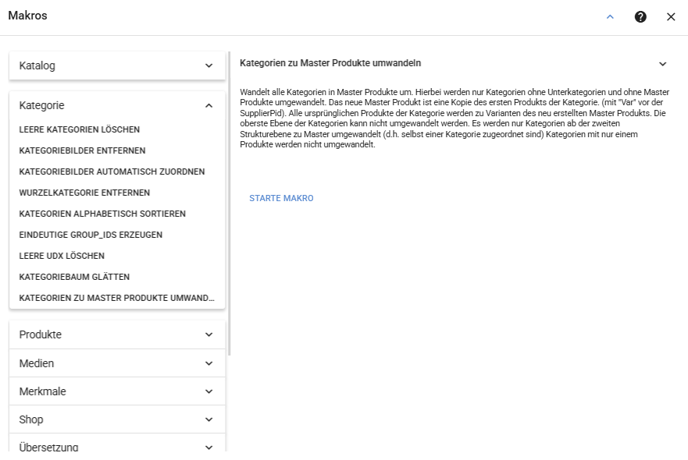Open the help question mark icon

pos(640,17)
